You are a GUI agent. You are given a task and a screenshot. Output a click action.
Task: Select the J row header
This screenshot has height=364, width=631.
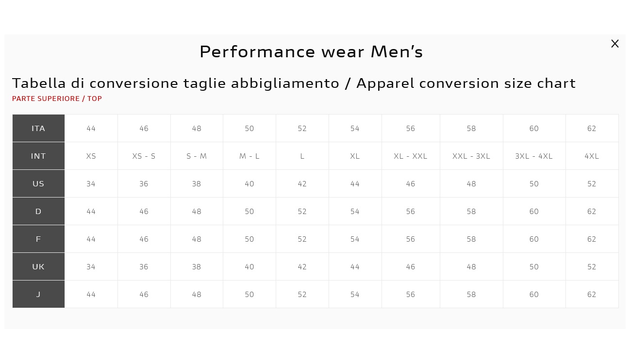[x=38, y=294]
